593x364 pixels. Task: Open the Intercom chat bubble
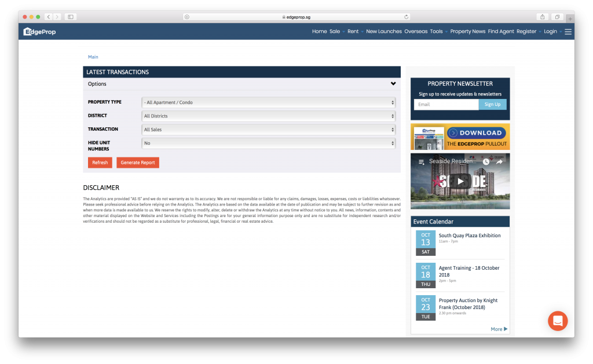pyautogui.click(x=557, y=321)
